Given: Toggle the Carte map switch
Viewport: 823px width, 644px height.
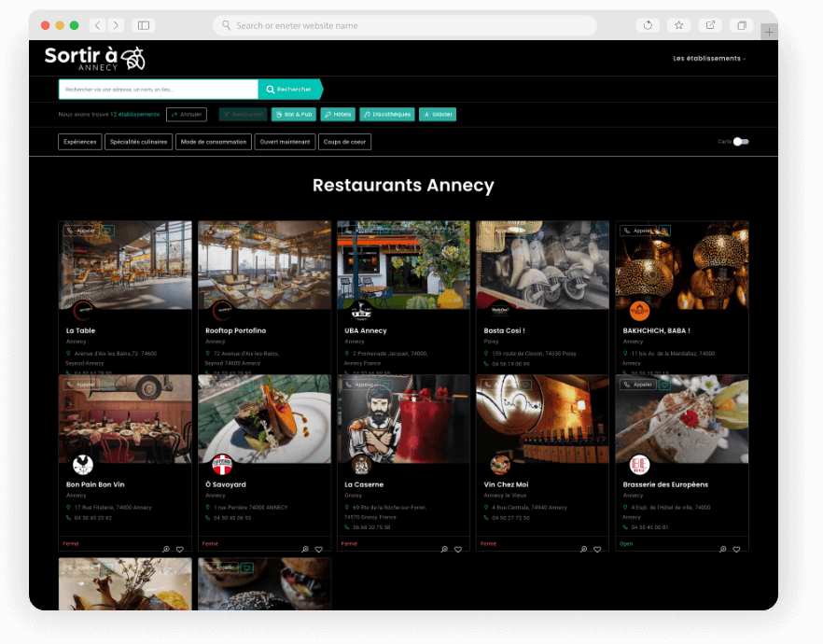Looking at the screenshot, I should tap(741, 142).
